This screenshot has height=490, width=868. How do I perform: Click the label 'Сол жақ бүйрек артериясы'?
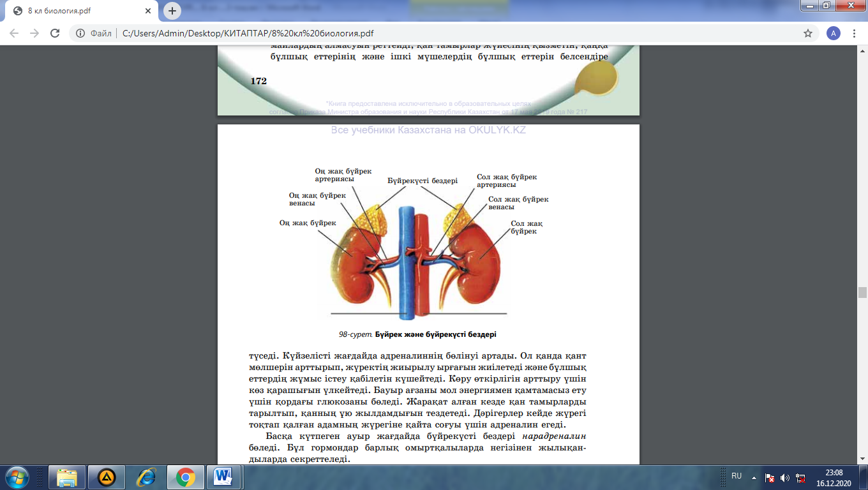(507, 181)
